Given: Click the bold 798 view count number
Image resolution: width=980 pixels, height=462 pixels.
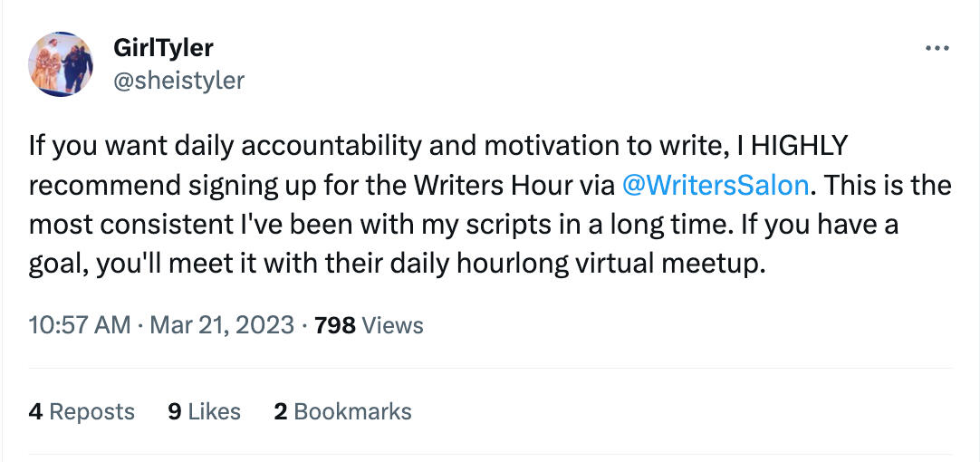Looking at the screenshot, I should [334, 324].
